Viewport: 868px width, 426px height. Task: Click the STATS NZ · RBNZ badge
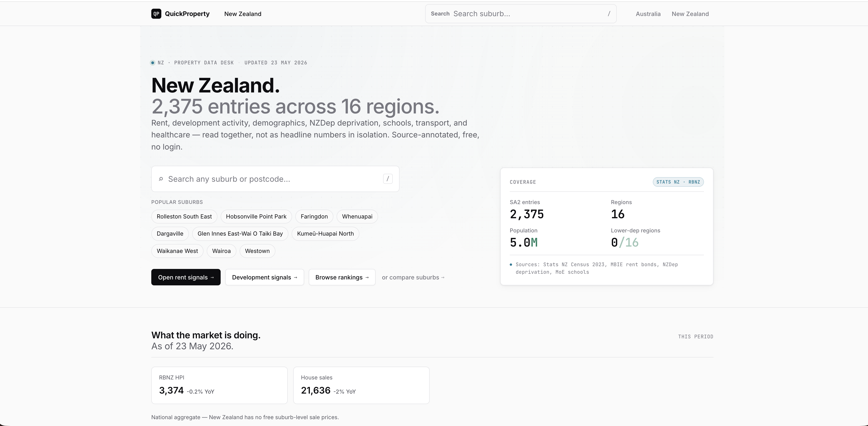click(x=678, y=182)
